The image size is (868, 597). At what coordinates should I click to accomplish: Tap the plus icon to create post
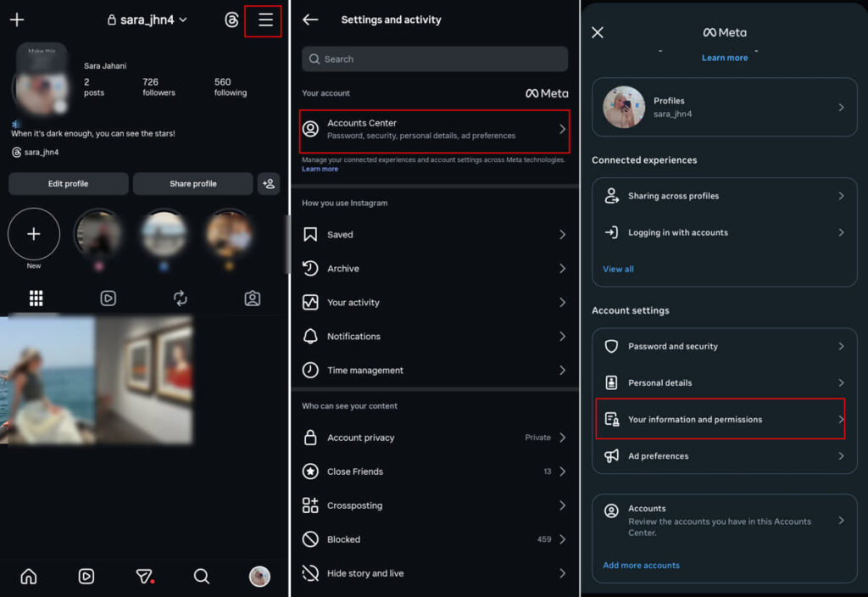click(x=17, y=20)
